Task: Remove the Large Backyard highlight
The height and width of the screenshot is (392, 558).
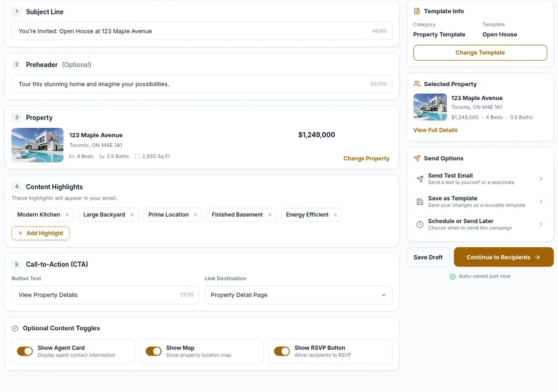Action: click(132, 215)
